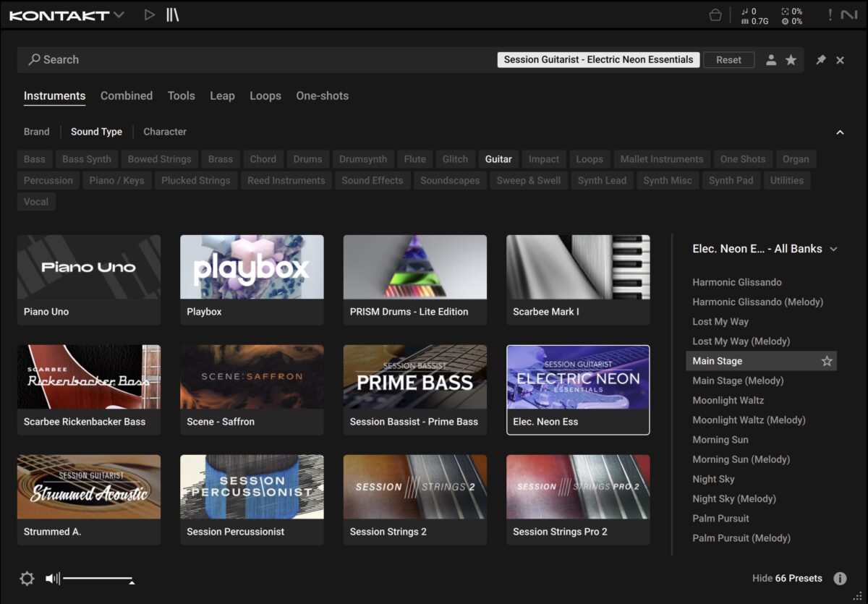This screenshot has height=604, width=868.
Task: Click the user content person icon
Action: (x=771, y=60)
